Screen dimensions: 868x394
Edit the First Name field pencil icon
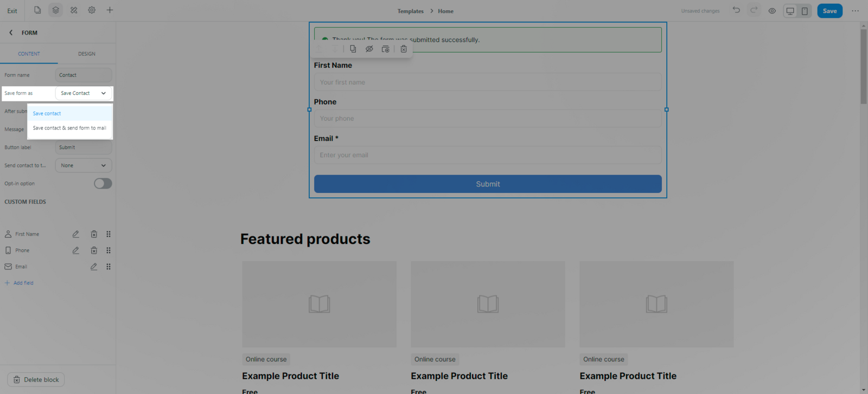[76, 234]
